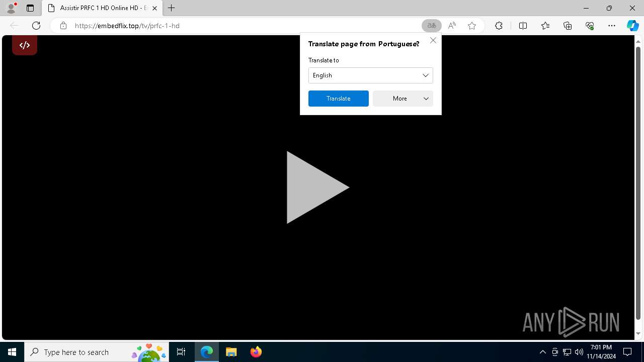The image size is (644, 362).
Task: Open volume control tray icon
Action: [x=579, y=352]
